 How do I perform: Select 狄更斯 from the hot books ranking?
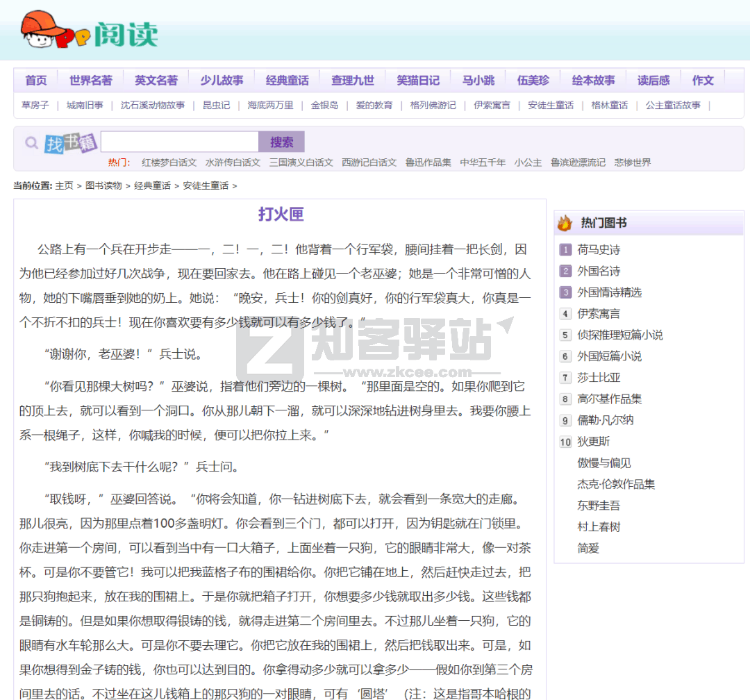594,442
